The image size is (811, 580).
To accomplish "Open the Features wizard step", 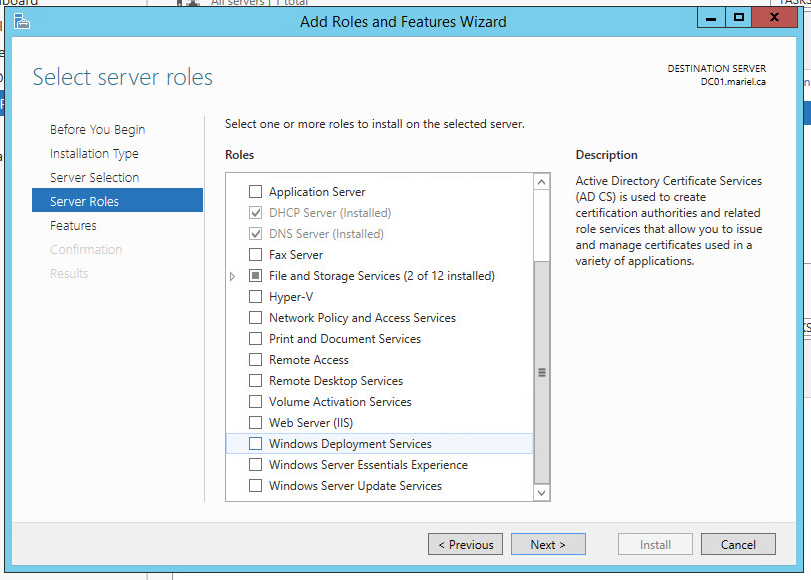I will tap(73, 226).
